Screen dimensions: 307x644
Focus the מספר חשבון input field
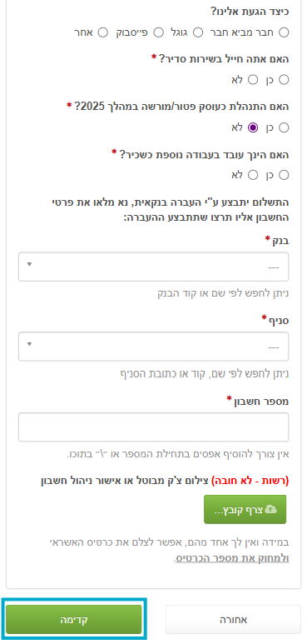[x=153, y=427]
